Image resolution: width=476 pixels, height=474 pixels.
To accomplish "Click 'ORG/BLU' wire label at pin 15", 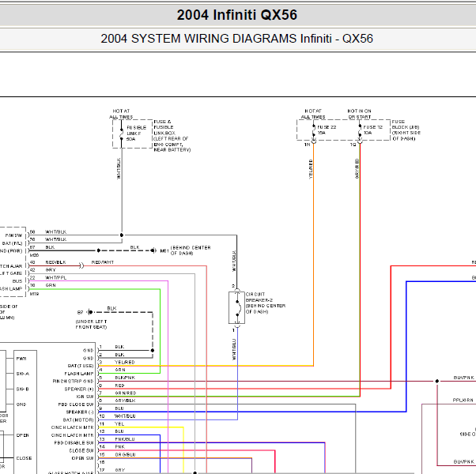I will [125, 454].
